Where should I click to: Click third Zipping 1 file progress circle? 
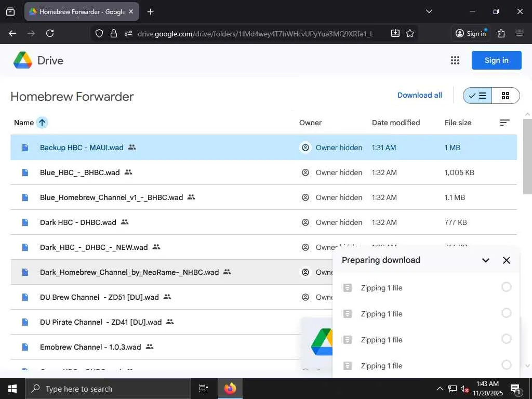coord(506,339)
